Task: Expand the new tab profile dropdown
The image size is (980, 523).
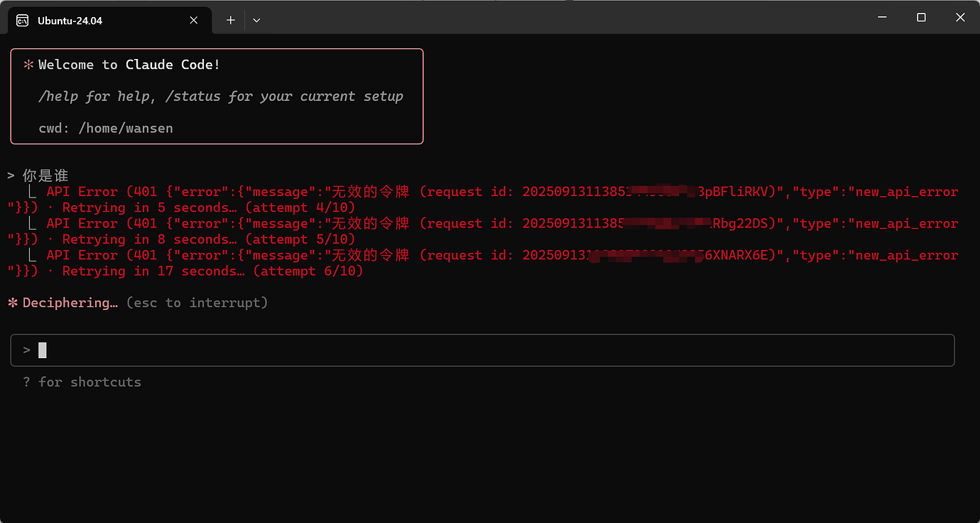Action: 256,21
